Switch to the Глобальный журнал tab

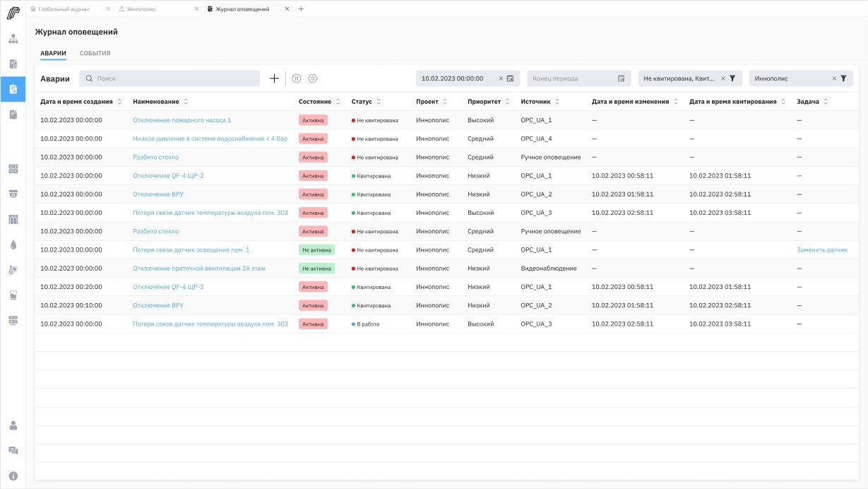coord(64,9)
